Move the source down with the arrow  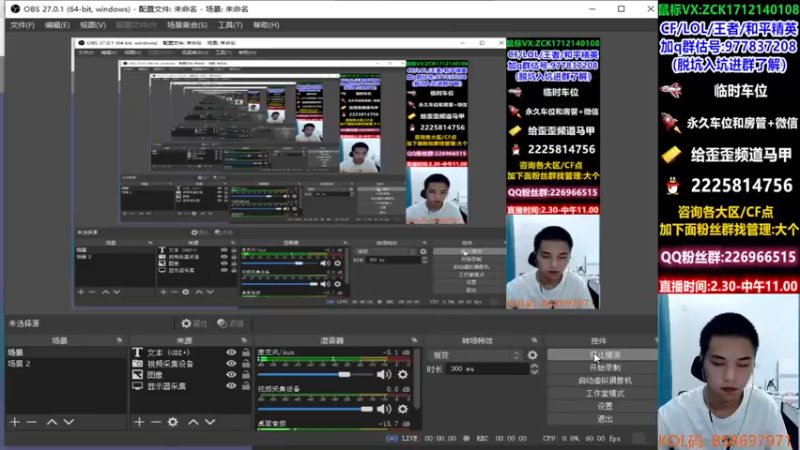coord(210,422)
